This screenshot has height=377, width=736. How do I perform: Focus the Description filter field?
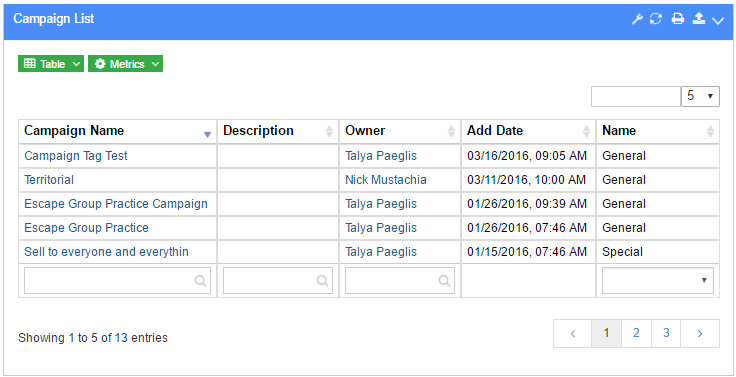(278, 281)
